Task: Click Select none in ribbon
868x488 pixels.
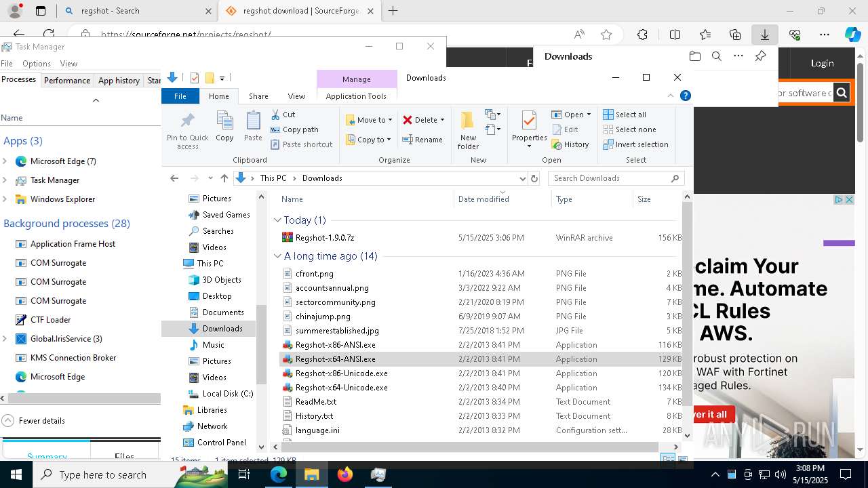Action: coord(629,129)
